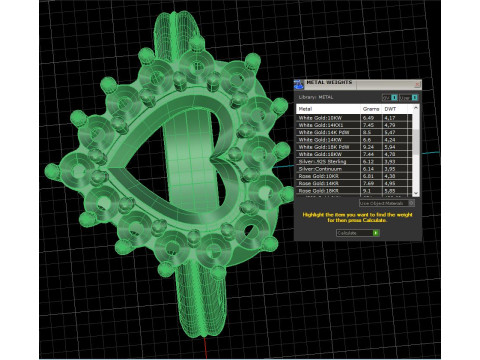Select the White Gold:18KW row

click(x=354, y=154)
